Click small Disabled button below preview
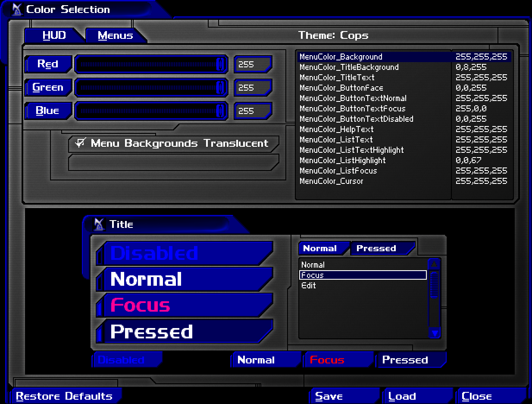This screenshot has width=532, height=404. pos(127,360)
